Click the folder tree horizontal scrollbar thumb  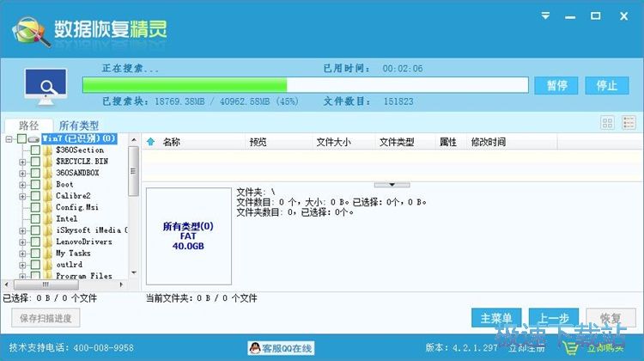point(46,285)
